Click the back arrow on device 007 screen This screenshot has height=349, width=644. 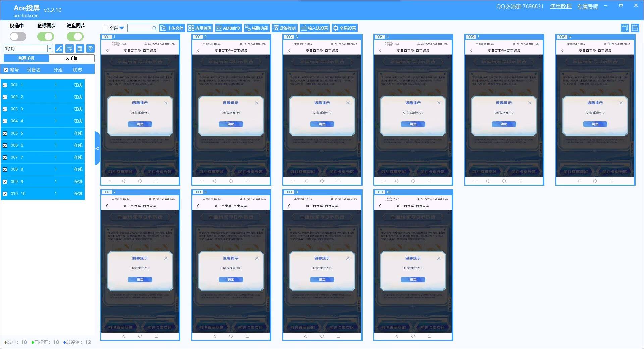point(107,206)
